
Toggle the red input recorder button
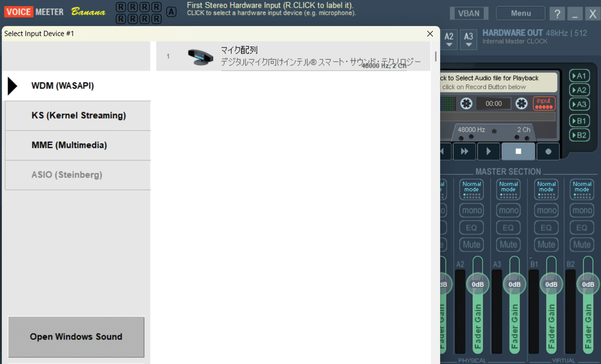[544, 103]
